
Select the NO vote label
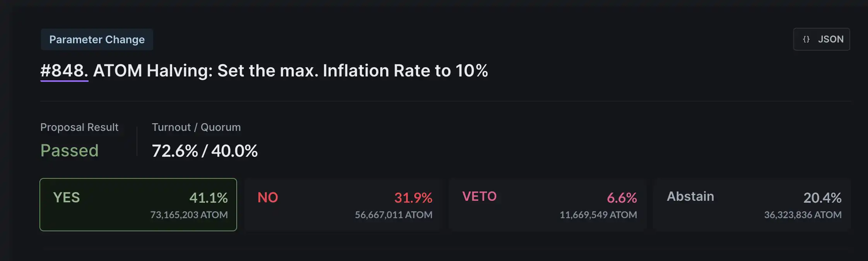pyautogui.click(x=268, y=198)
